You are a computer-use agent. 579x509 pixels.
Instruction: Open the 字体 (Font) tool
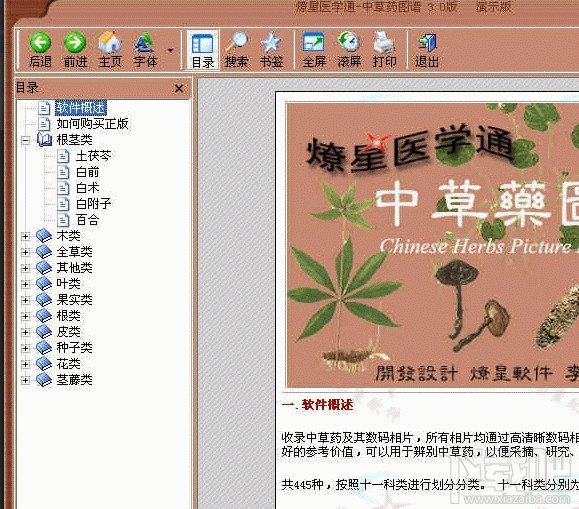(145, 49)
